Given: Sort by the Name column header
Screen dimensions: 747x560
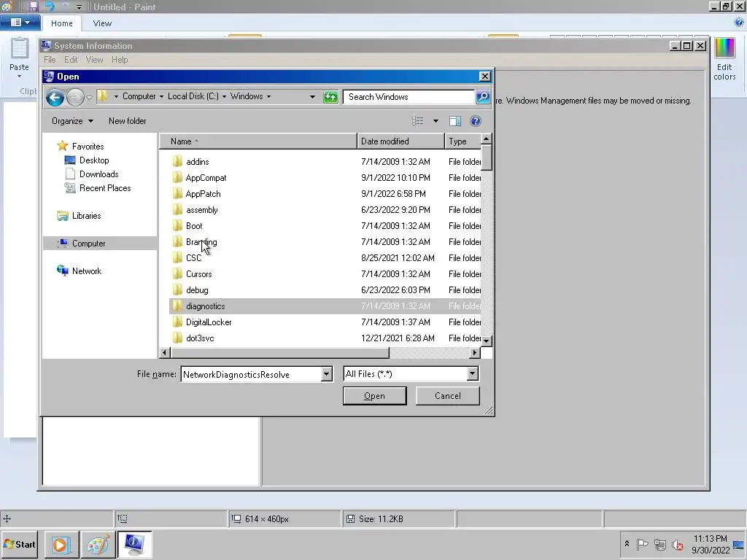Looking at the screenshot, I should pos(258,141).
